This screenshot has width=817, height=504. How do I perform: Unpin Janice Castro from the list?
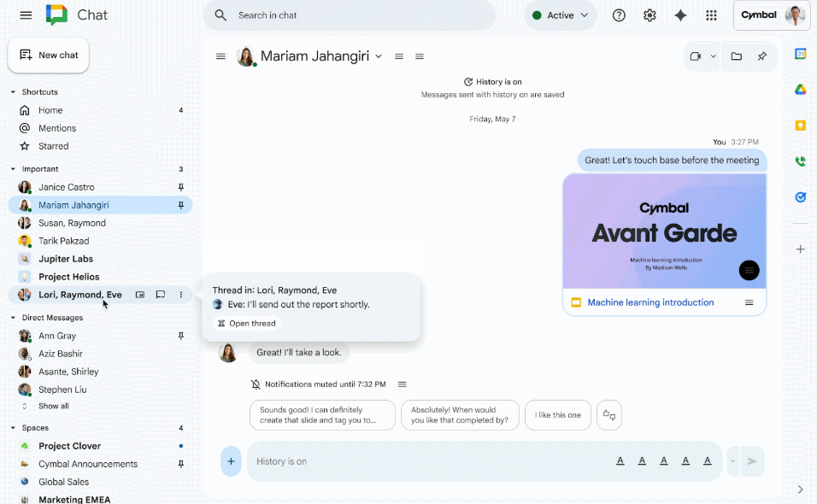pos(181,187)
